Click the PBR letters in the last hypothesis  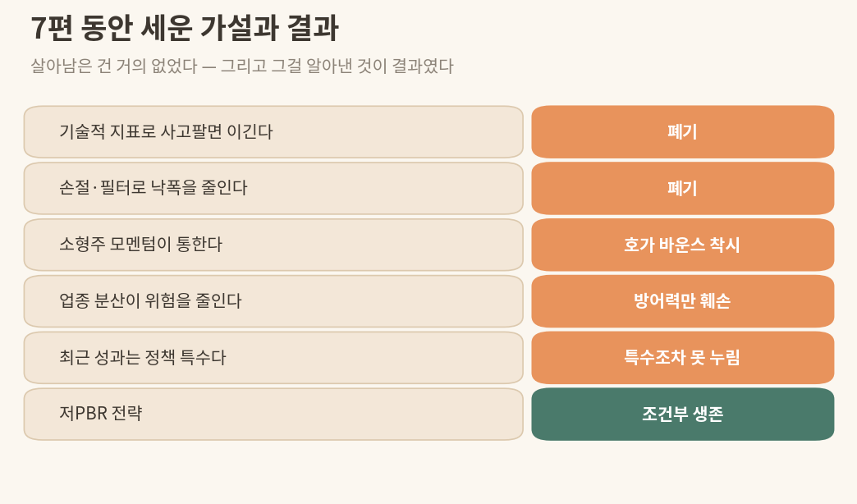coord(91,413)
